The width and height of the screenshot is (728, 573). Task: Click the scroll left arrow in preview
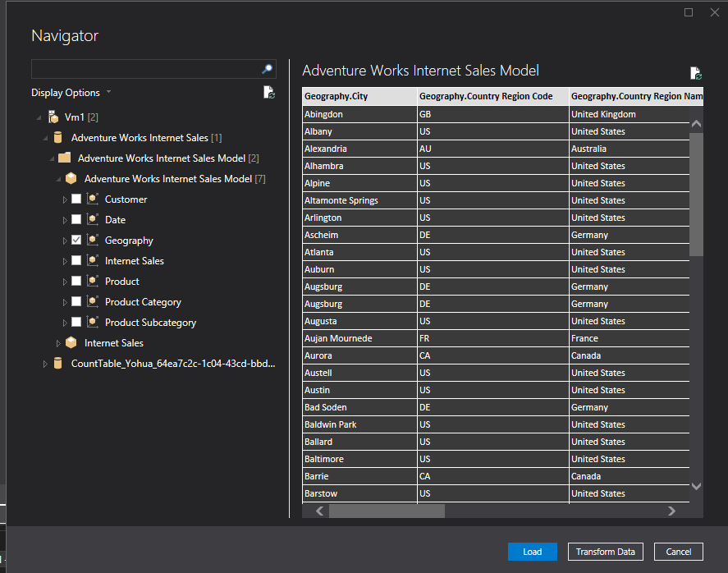tap(319, 511)
